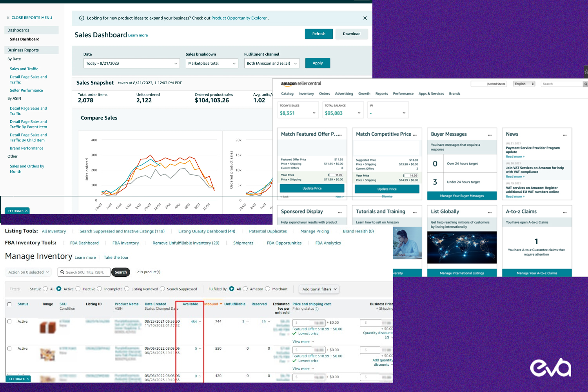Image resolution: width=588 pixels, height=392 pixels.
Task: Check the select-all checkbox in inventory table header
Action: coord(9,304)
